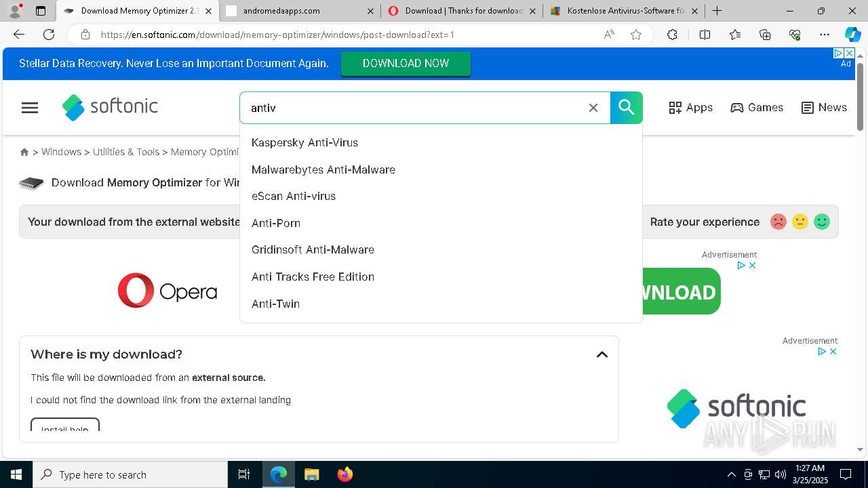This screenshot has height=488, width=868.
Task: Go to the Windows breadcrumb
Action: coord(61,152)
